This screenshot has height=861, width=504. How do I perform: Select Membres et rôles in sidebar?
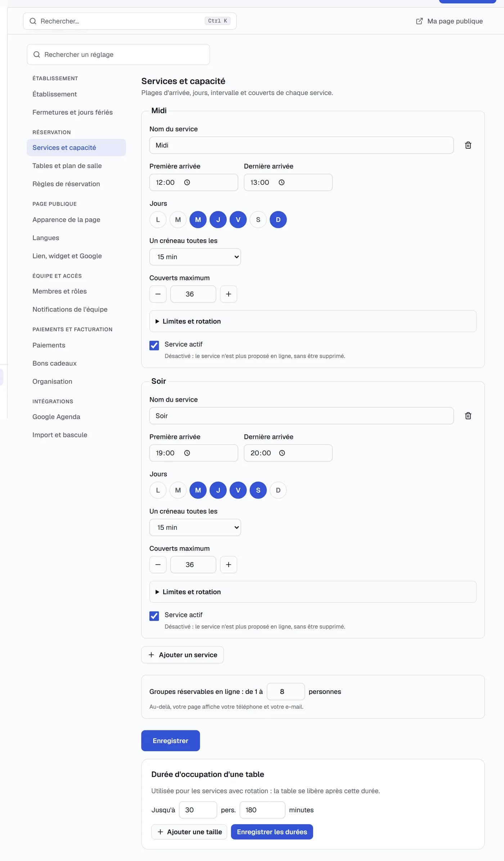pos(76,291)
